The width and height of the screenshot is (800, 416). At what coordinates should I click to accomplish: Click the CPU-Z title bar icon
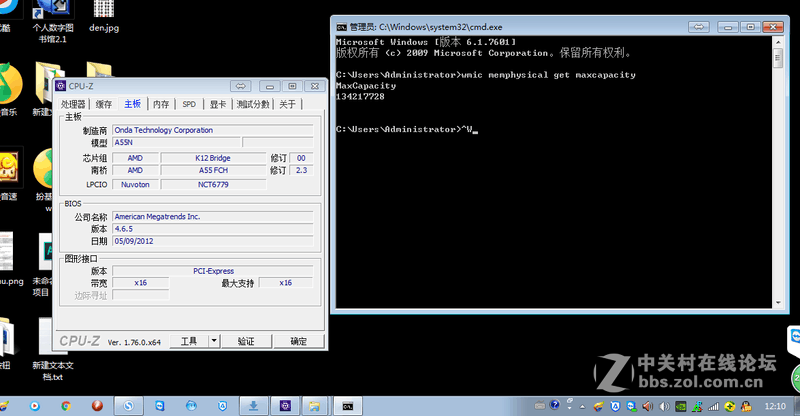coord(61,86)
